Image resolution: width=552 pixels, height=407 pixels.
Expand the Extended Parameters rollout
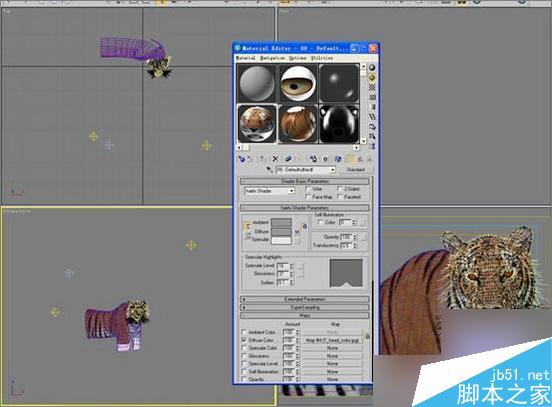point(305,300)
